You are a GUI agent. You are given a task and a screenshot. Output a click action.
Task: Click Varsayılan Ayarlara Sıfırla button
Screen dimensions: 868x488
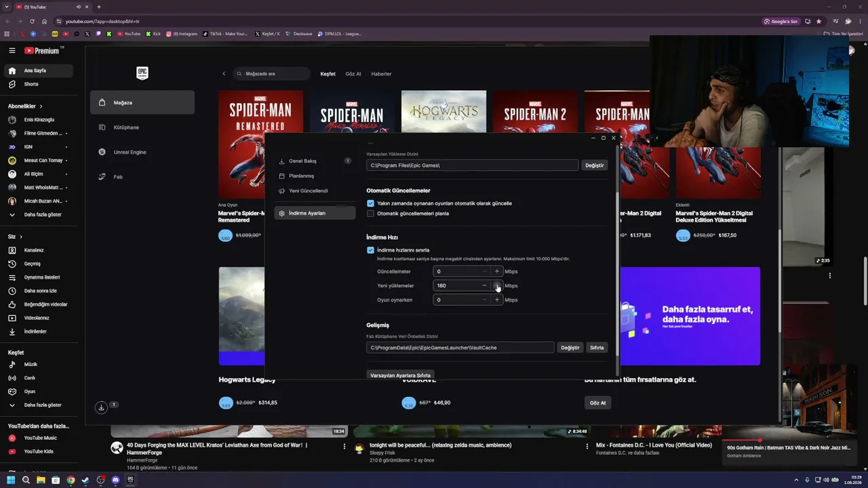pos(400,375)
